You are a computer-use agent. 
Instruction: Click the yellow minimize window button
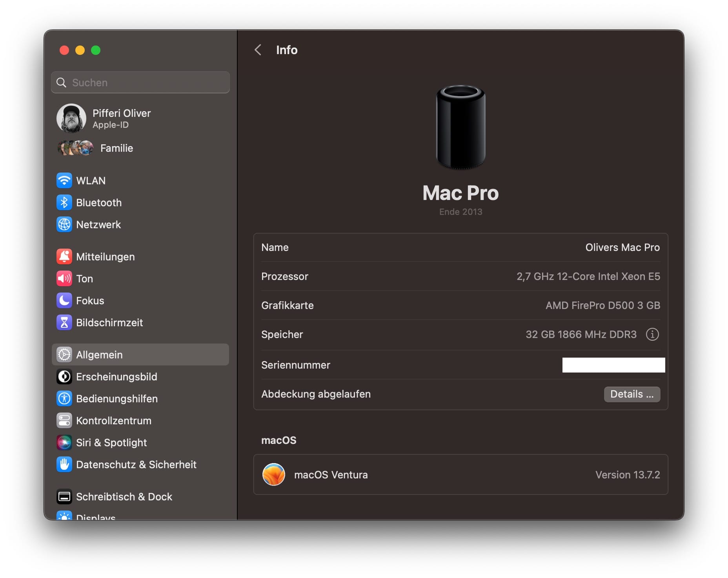(x=80, y=50)
